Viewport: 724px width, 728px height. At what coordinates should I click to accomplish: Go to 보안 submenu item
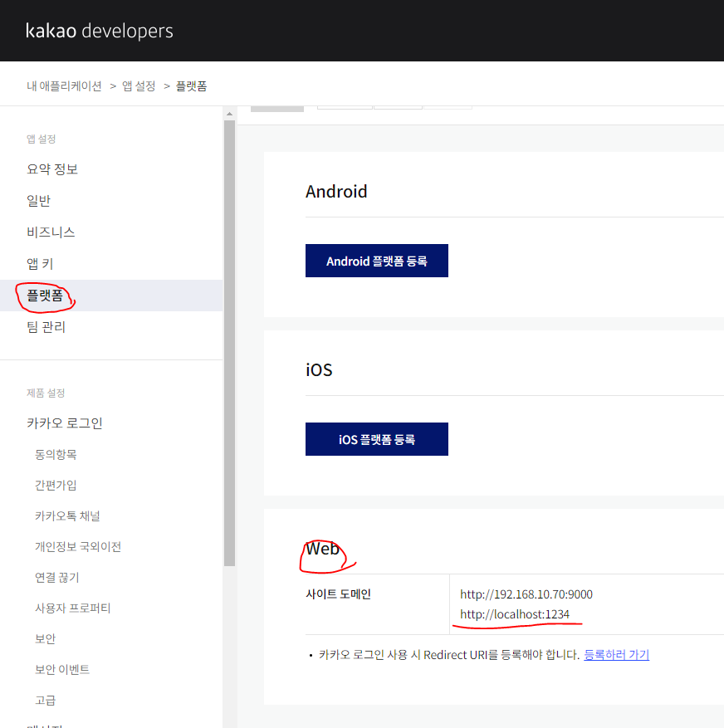pyautogui.click(x=45, y=638)
